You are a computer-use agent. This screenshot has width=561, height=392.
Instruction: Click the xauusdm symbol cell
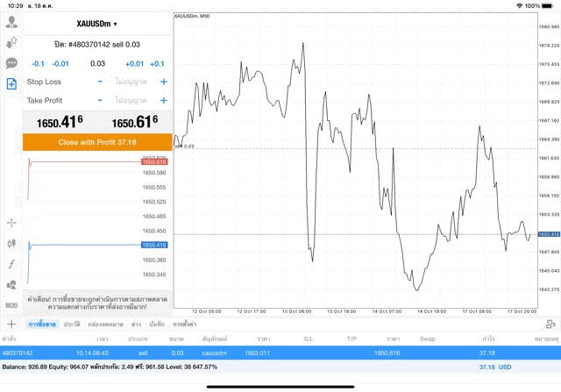click(214, 353)
